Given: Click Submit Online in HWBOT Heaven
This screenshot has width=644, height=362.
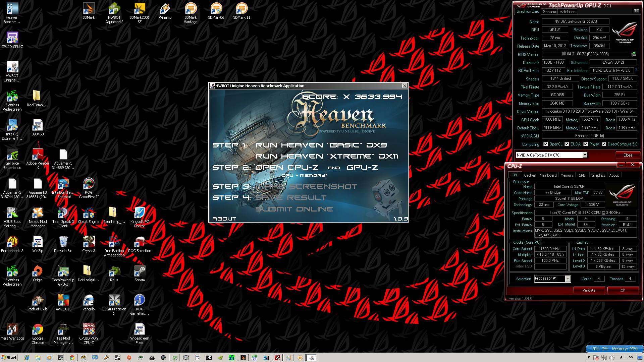Looking at the screenshot, I should [x=294, y=209].
